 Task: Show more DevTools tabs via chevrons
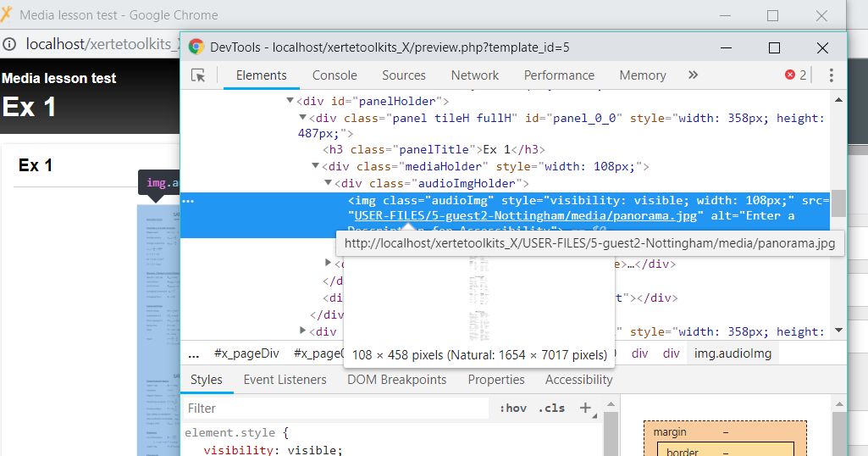(x=693, y=75)
